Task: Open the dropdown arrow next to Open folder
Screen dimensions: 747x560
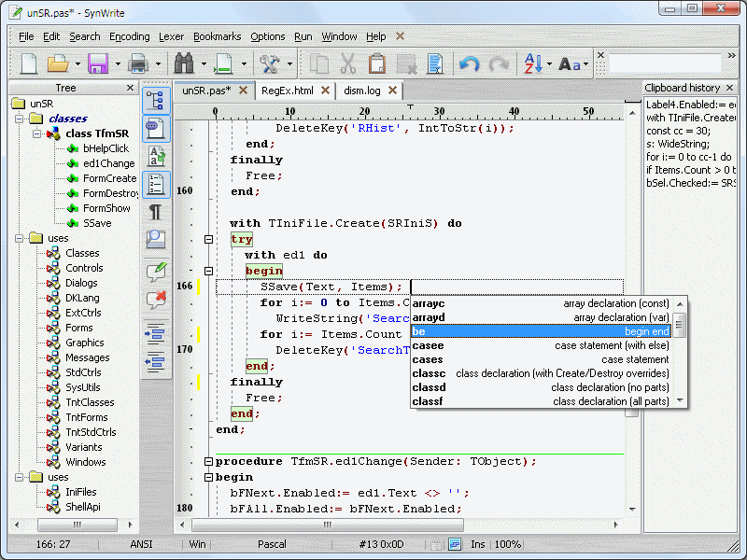Action: point(77,64)
